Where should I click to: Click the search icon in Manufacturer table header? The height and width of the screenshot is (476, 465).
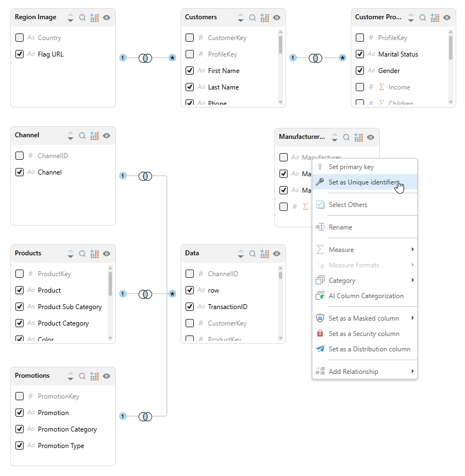(346, 137)
